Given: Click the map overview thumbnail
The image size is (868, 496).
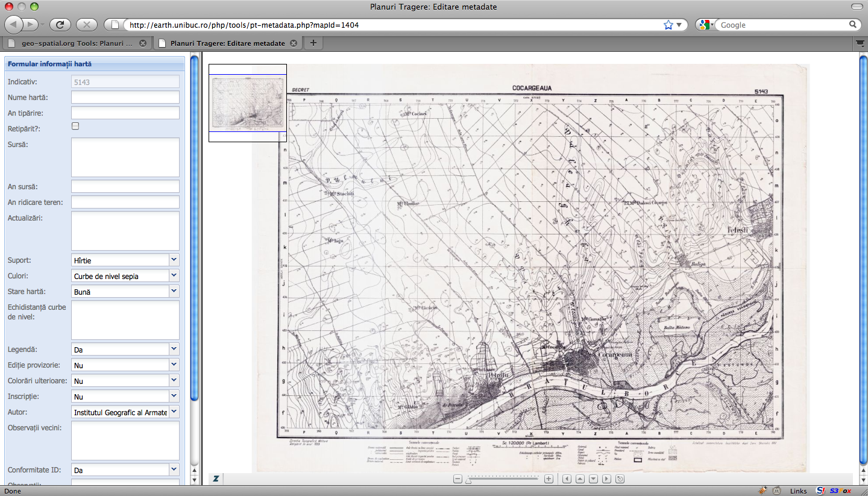Looking at the screenshot, I should tap(248, 103).
